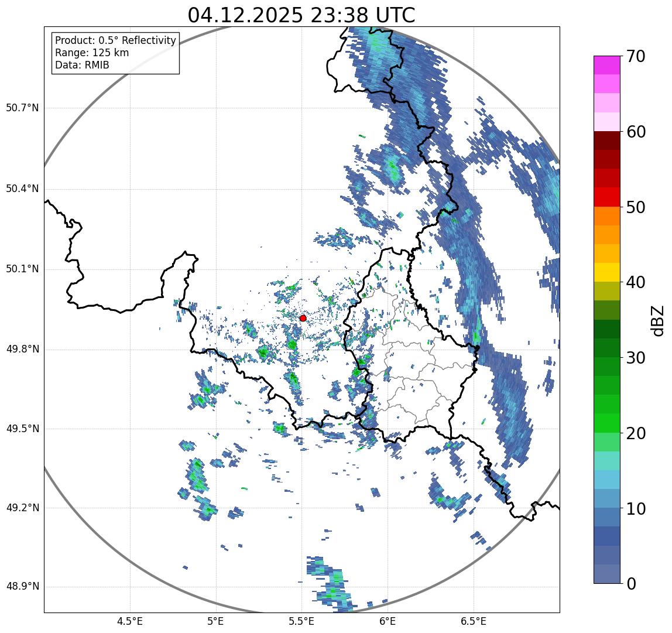Click the colorbar tick value 30

point(636,357)
